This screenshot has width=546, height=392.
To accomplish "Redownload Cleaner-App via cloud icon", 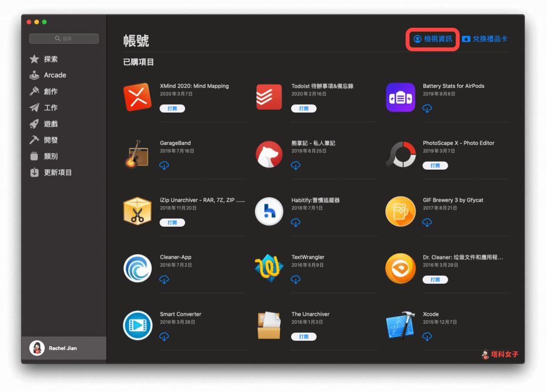I will (164, 279).
